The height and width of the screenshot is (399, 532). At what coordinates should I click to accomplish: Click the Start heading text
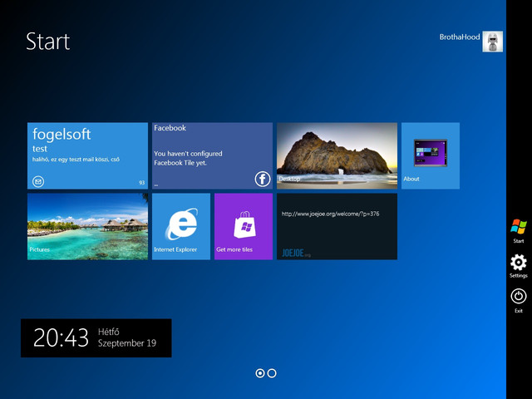pyautogui.click(x=48, y=42)
